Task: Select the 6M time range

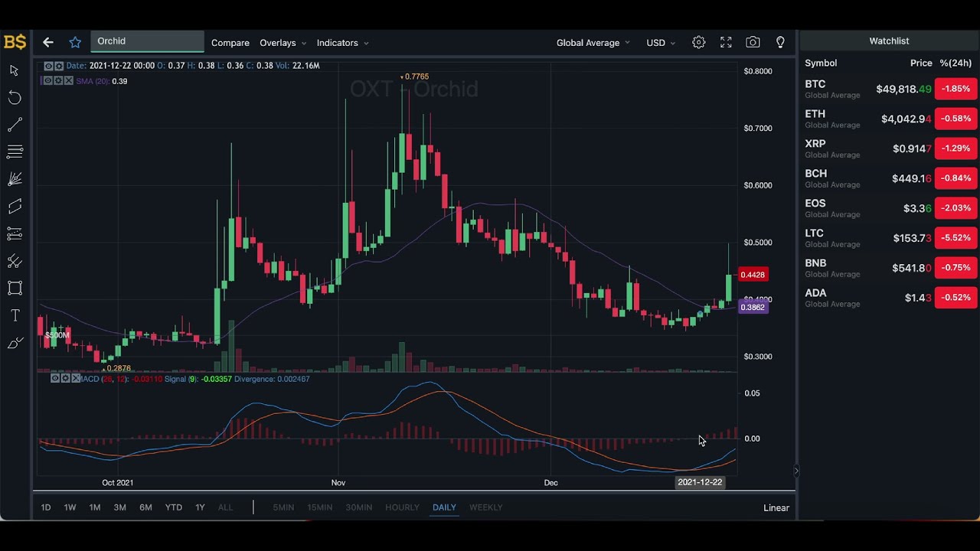Action: (145, 507)
